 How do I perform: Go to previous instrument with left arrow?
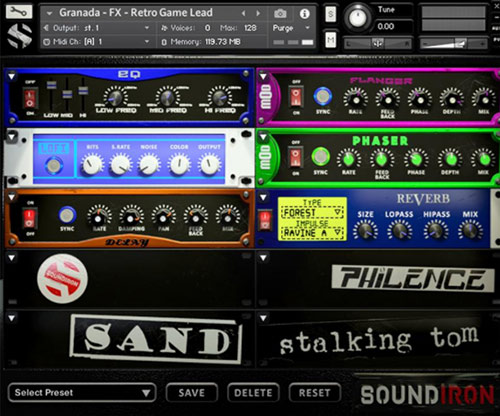click(x=244, y=13)
